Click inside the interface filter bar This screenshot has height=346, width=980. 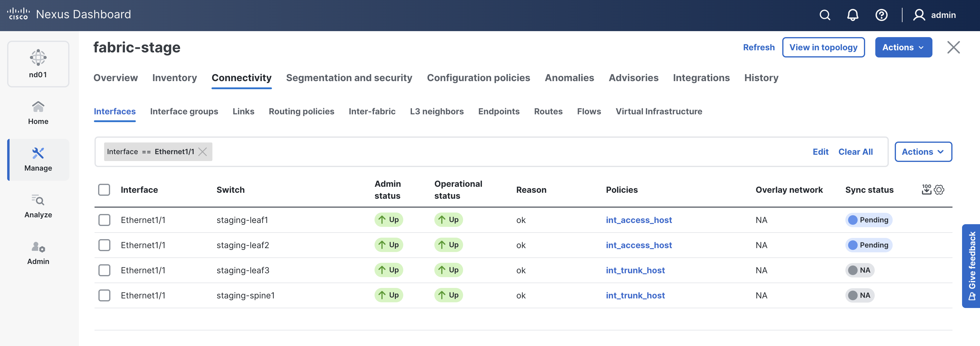[494, 152]
